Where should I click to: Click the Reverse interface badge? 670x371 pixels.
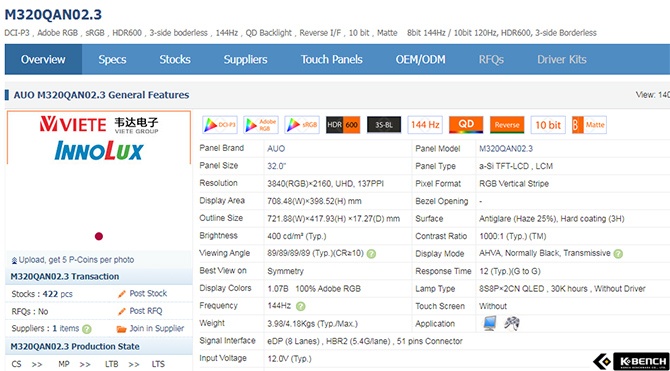point(507,125)
